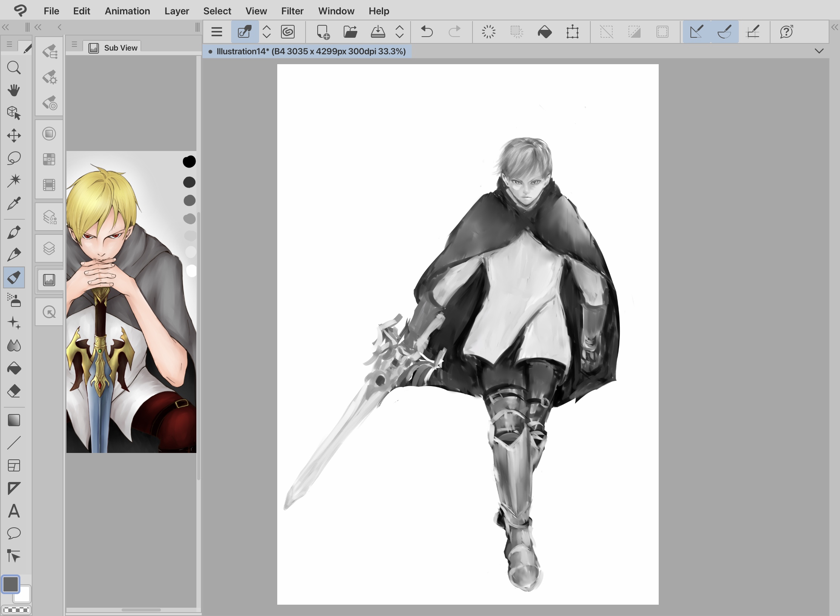
Task: Open Navigator palette icon
Action: click(49, 312)
